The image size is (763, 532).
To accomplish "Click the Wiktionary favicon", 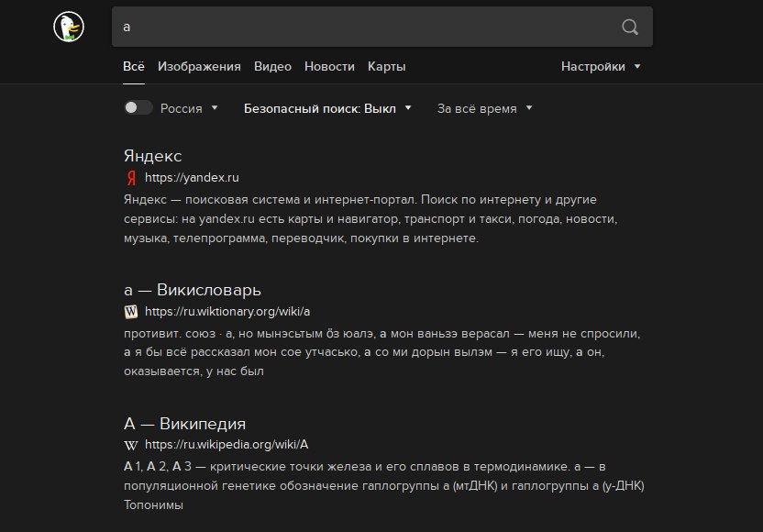I will (131, 312).
